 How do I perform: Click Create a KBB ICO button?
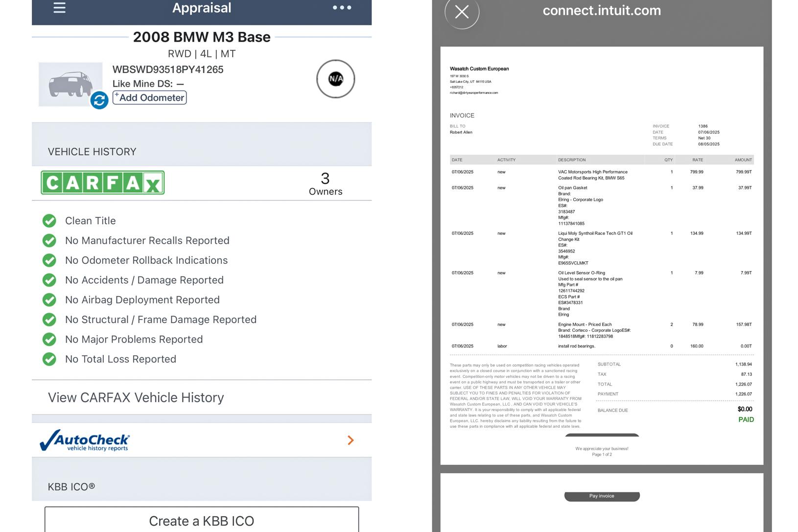[202, 521]
